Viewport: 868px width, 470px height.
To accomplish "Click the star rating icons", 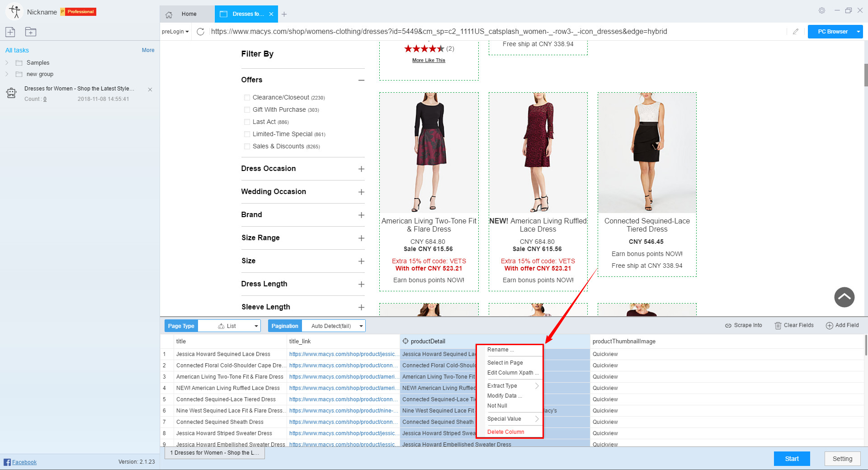I will click(424, 48).
